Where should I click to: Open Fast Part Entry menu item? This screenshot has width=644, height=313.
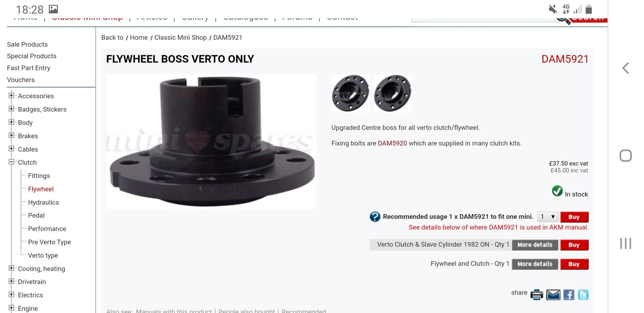[x=29, y=68]
